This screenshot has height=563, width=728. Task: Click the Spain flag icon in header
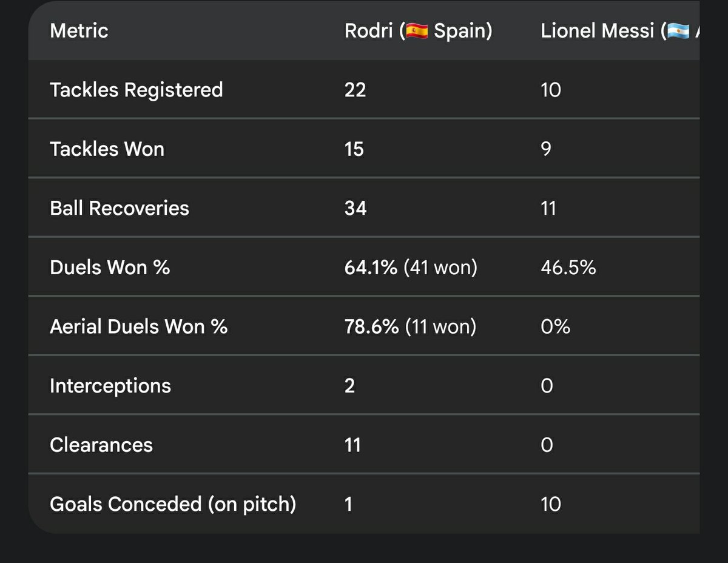click(x=417, y=32)
